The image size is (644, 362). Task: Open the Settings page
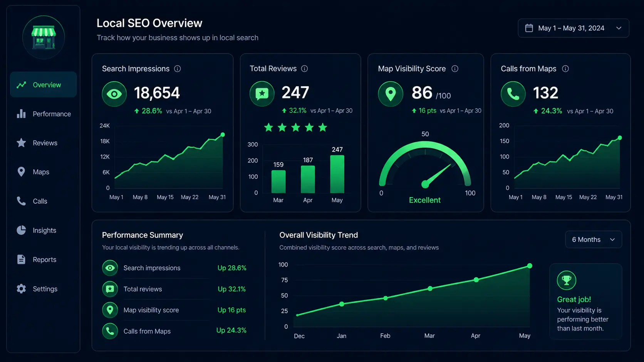43,289
